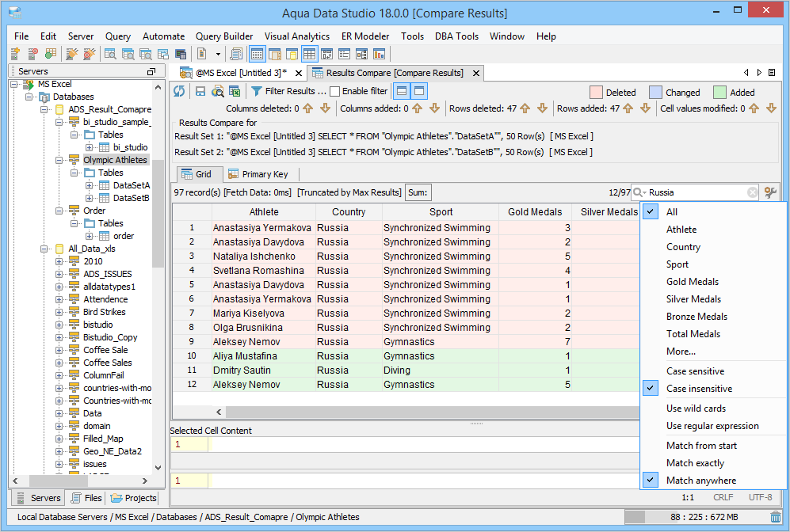Collapse the Olympic Athletes tree node

pos(59,160)
